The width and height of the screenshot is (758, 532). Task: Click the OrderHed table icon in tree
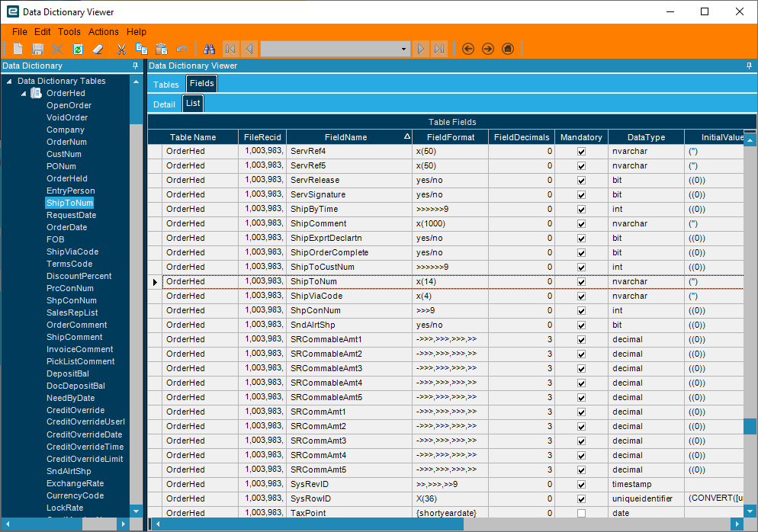click(37, 93)
